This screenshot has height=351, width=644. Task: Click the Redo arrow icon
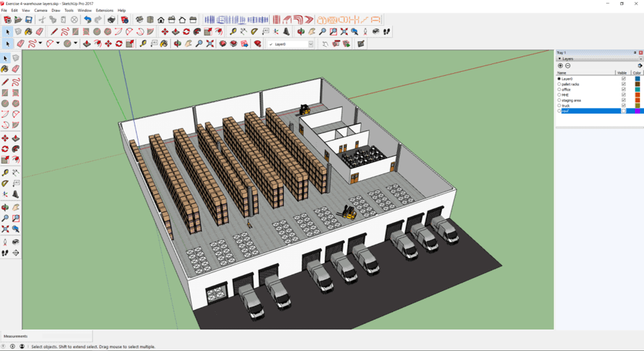(98, 19)
